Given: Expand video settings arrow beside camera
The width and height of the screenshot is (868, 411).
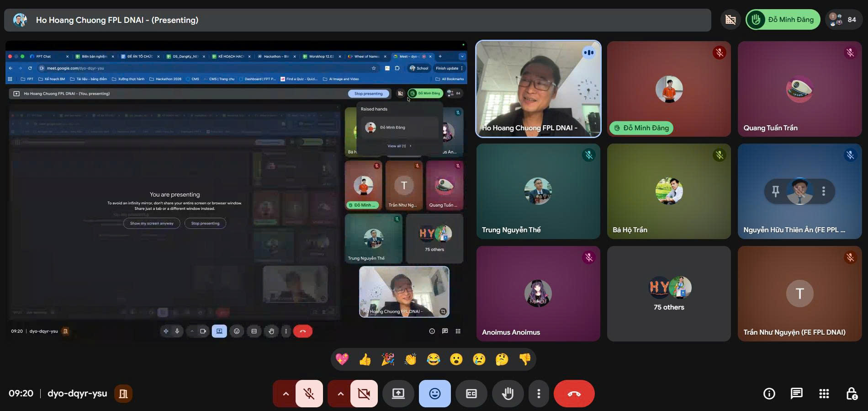Looking at the screenshot, I should click(340, 394).
